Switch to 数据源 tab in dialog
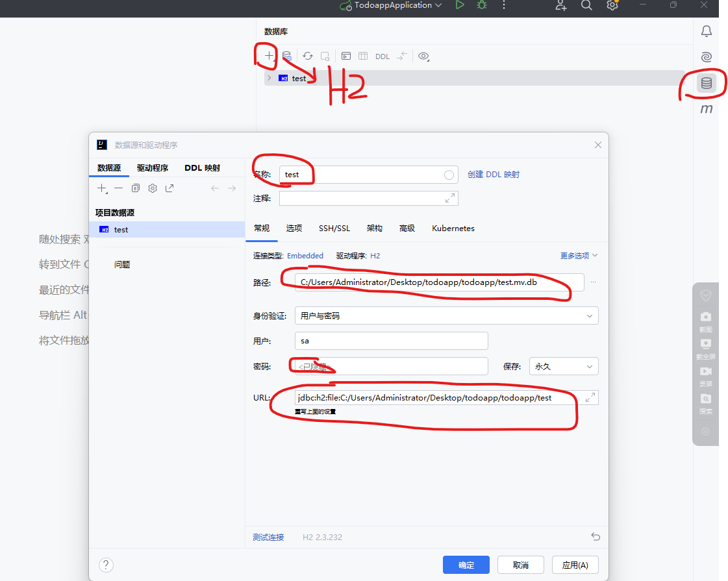Screen dimensions: 728x581 point(109,167)
